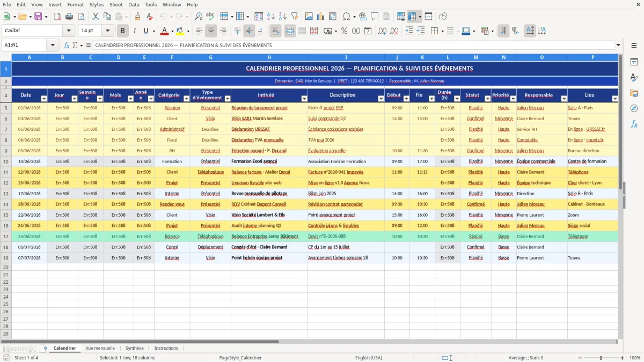
Task: Expand the Name Box dropdown arrow
Action: (54, 45)
